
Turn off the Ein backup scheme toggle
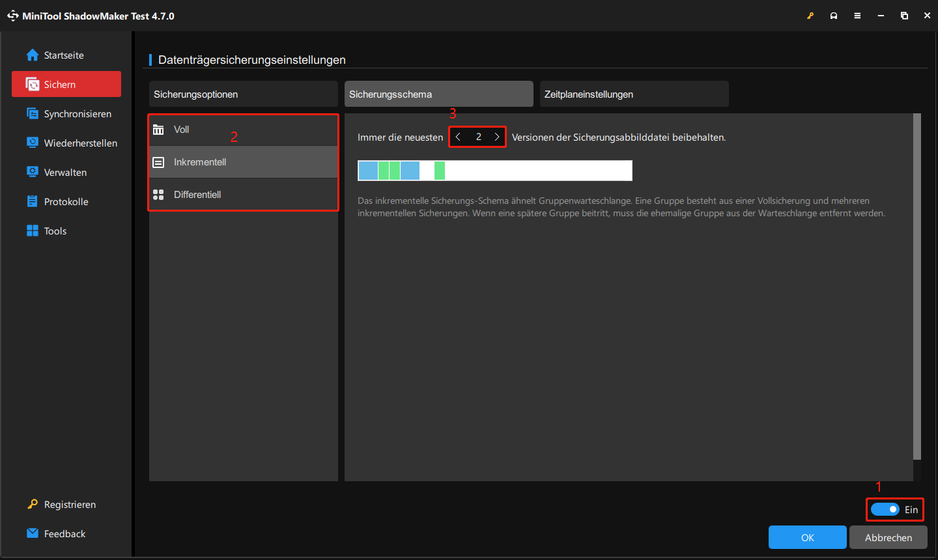point(885,509)
